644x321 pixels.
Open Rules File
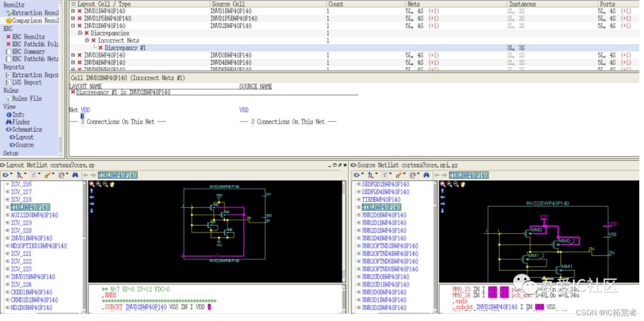[x=24, y=98]
